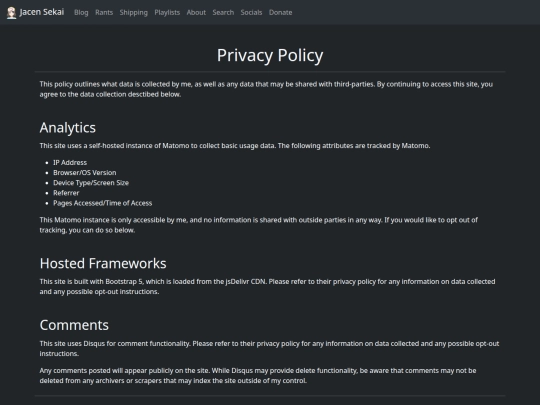540x405 pixels.
Task: Click the 'Any comments posted will appear' paragraph
Action: [x=258, y=376]
